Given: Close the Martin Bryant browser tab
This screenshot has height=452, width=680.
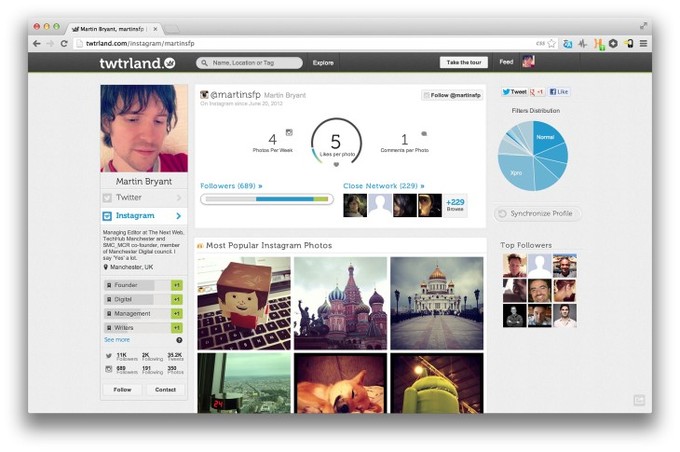Looking at the screenshot, I should (x=155, y=29).
